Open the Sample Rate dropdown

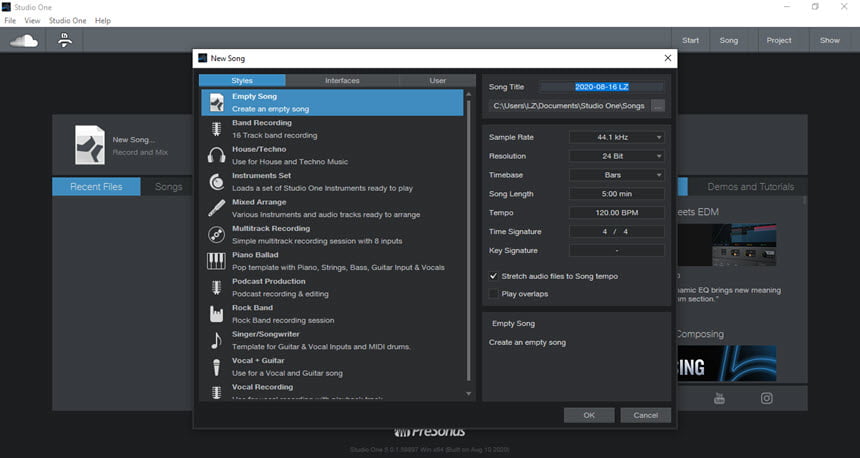click(616, 137)
